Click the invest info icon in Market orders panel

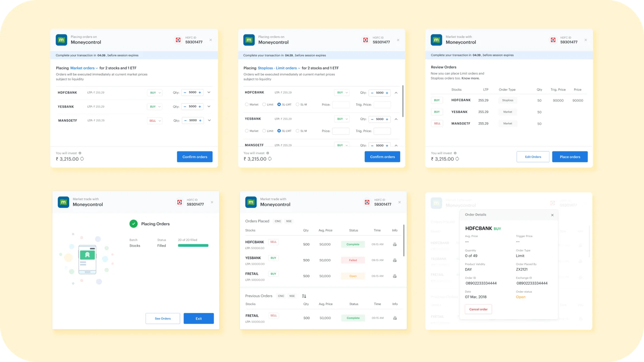(80, 153)
